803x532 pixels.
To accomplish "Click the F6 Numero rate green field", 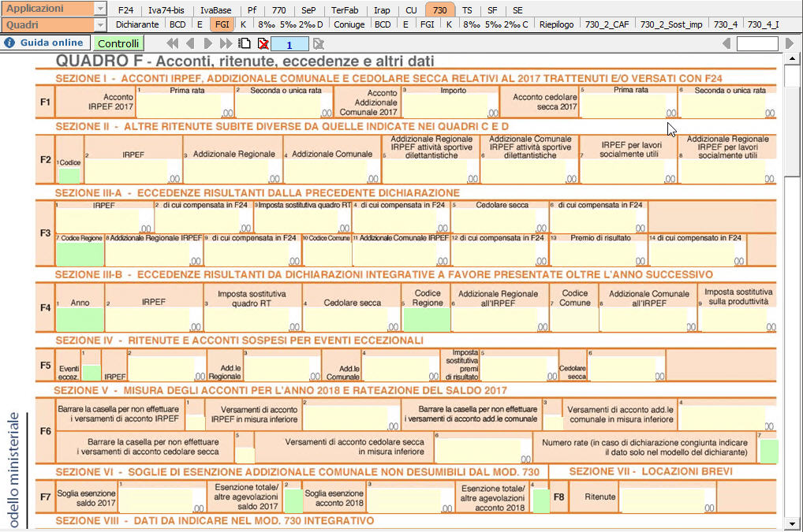I will click(769, 451).
